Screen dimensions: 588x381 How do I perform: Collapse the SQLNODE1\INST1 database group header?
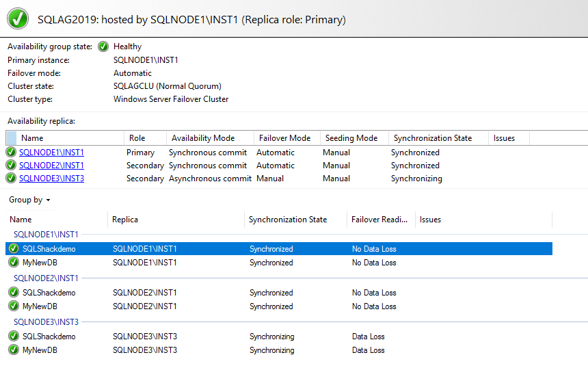[46, 235]
